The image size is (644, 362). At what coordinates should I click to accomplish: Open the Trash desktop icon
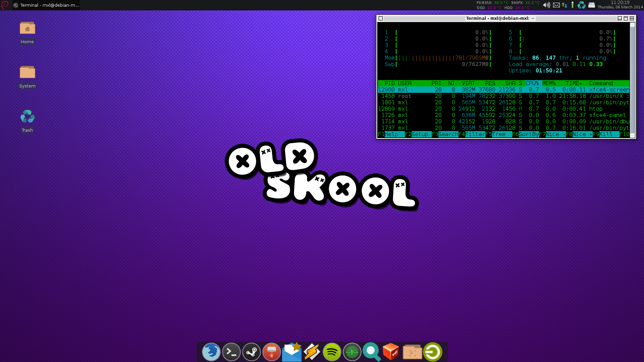click(x=27, y=121)
